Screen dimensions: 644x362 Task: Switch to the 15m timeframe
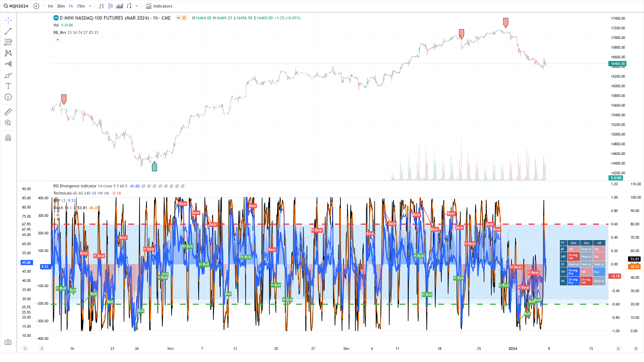pyautogui.click(x=80, y=6)
